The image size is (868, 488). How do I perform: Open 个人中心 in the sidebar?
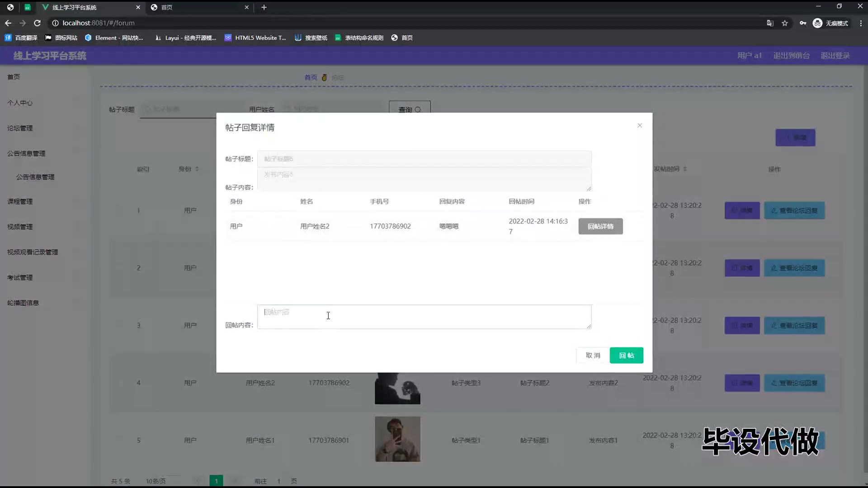tap(20, 103)
